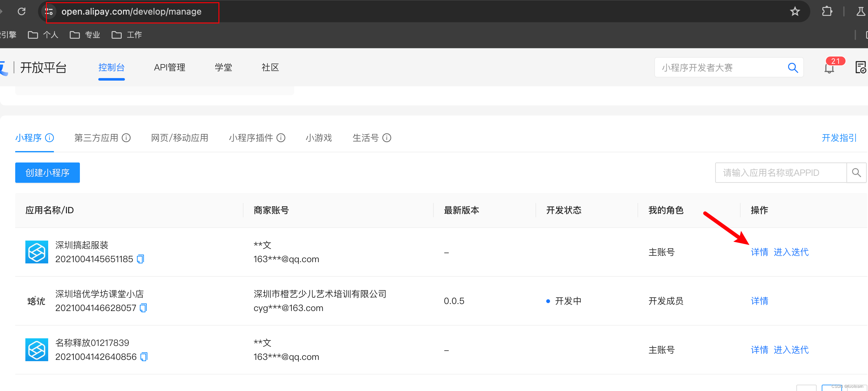Open the 工作 bookmarks folder
868x391 pixels.
pyautogui.click(x=127, y=35)
